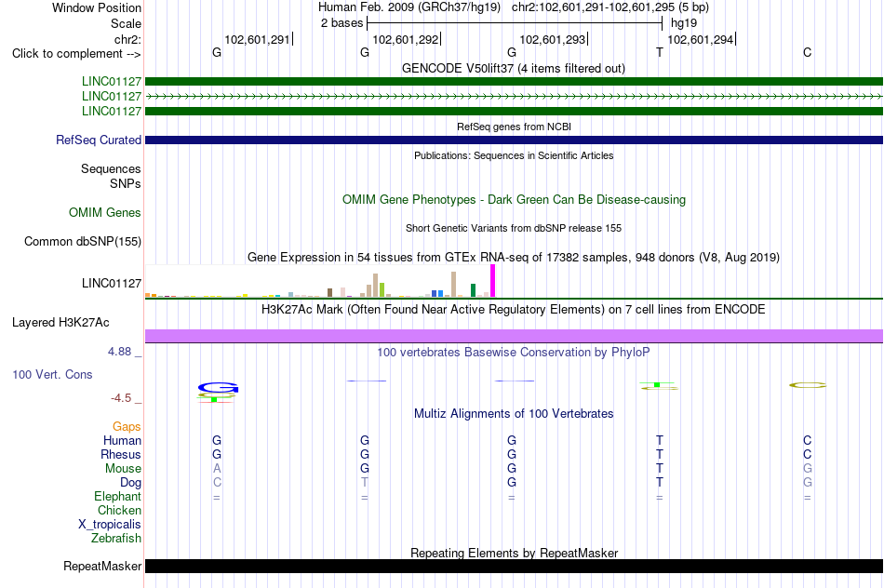This screenshot has width=884, height=588.
Task: Click the -4.5 PhyloP scale minimum
Action: coord(121,398)
